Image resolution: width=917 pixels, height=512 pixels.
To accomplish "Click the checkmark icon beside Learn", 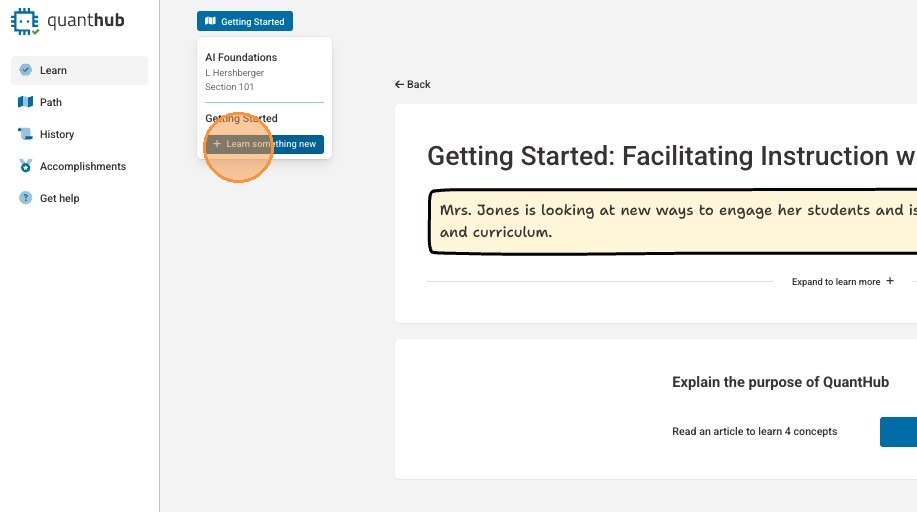I will point(26,70).
